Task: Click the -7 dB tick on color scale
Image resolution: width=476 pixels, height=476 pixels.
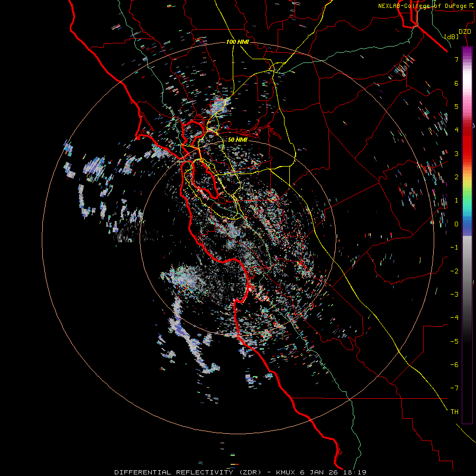Action: (454, 388)
